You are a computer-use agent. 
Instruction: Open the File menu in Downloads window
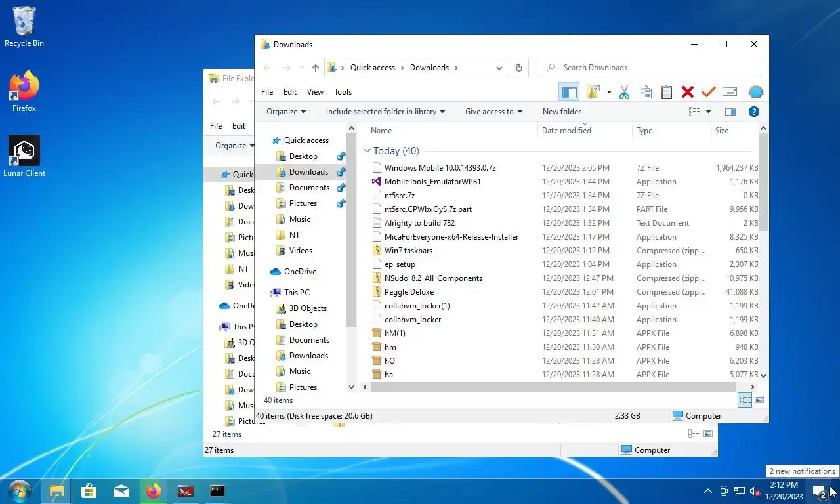pyautogui.click(x=267, y=92)
